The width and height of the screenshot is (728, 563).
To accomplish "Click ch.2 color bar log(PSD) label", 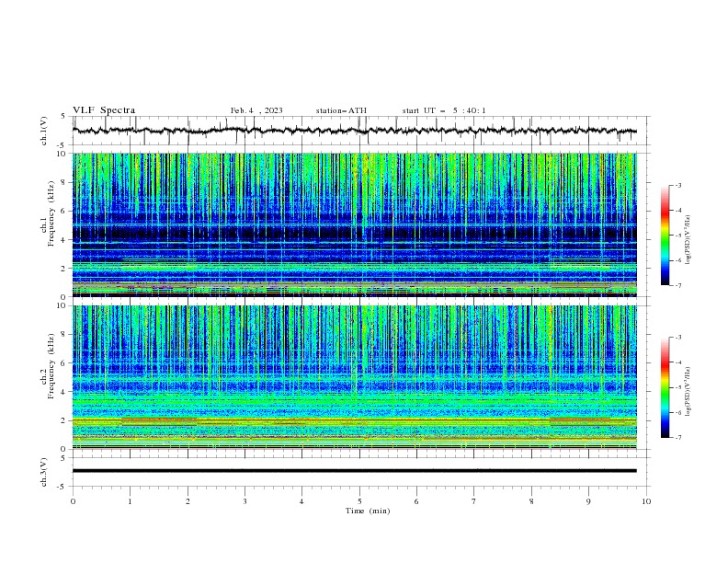I will pos(688,392).
